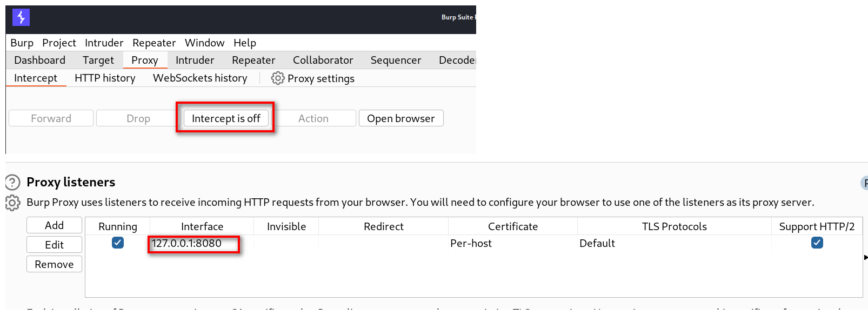Screen dimensions: 868x315
Task: Click the small black arrow at right edge of listeners table
Action: pyautogui.click(x=865, y=258)
